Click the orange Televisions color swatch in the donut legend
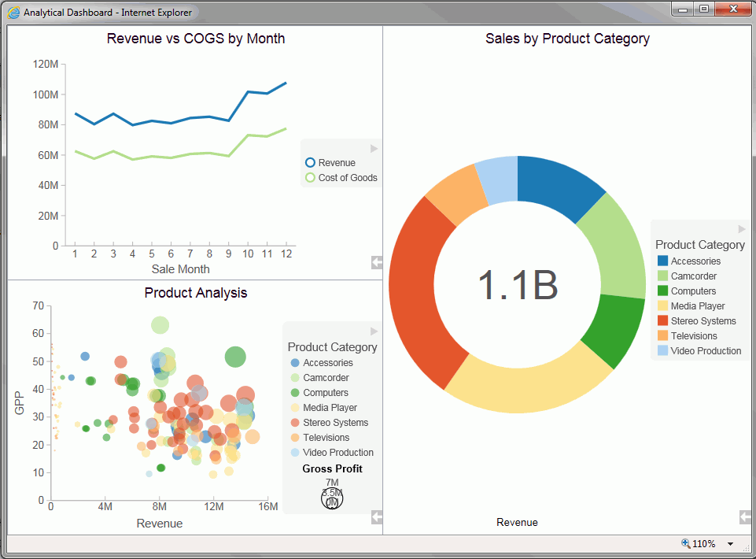Viewport: 756px width, 559px height. click(662, 335)
